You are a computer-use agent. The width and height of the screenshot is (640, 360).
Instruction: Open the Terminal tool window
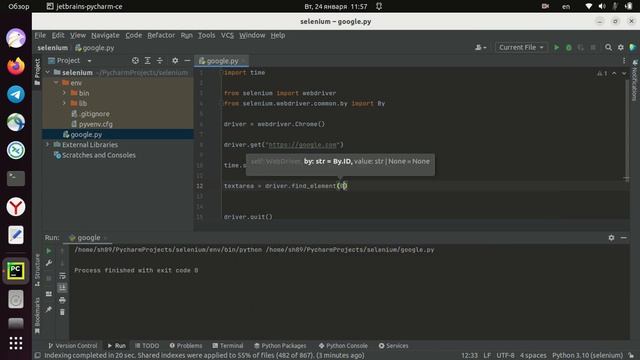point(228,346)
